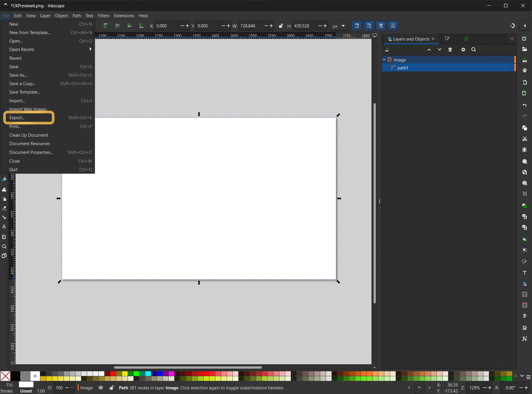This screenshot has height=394, width=532.
Task: Move layer down with chevron arrow
Action: 439,50
